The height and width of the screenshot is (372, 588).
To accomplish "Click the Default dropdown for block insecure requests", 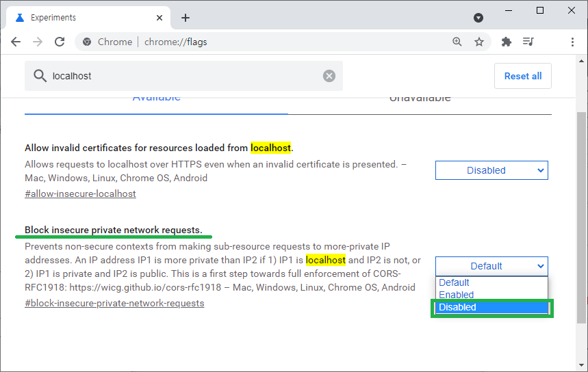I will click(491, 267).
